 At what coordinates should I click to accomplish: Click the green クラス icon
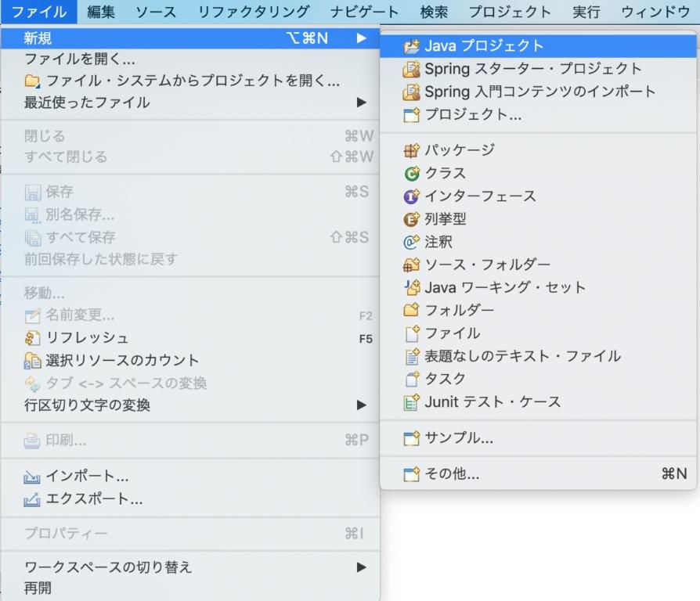click(x=411, y=173)
